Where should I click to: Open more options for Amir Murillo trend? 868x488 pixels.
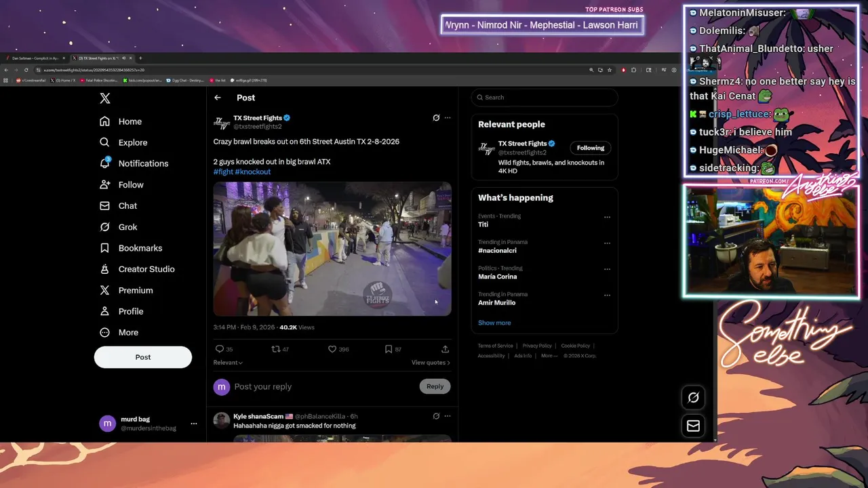tap(607, 295)
